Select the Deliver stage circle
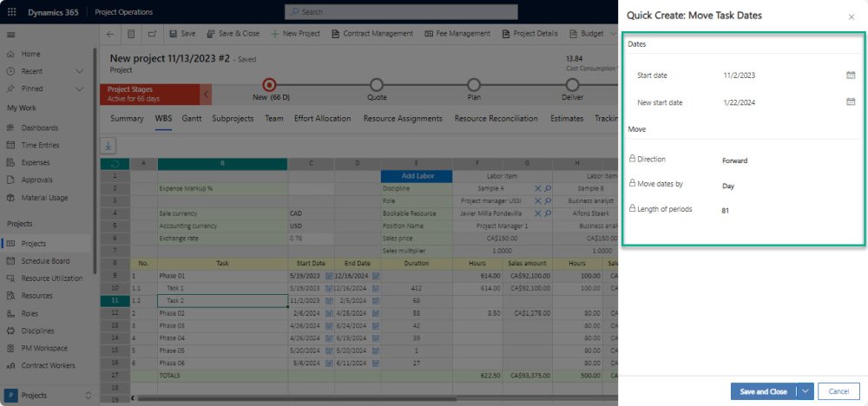The image size is (868, 406). tap(573, 85)
